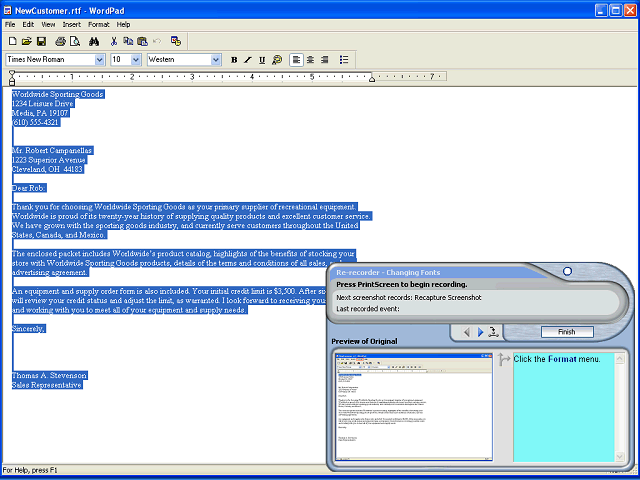Go to previous step with the left arrow
640x480 pixels.
467,332
